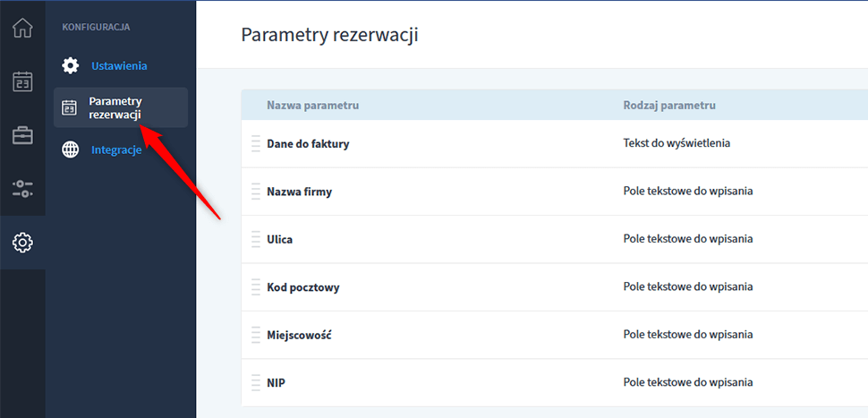
Task: Open the home dashboard icon
Action: (22, 28)
